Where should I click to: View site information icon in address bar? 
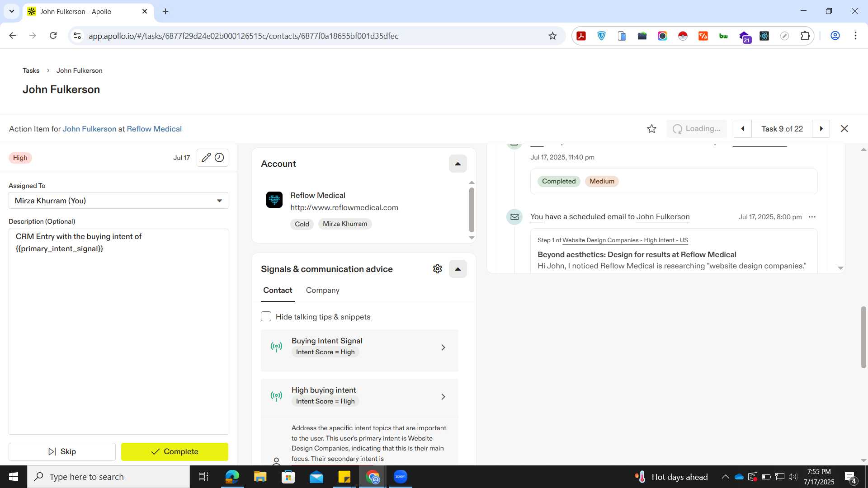click(x=77, y=36)
